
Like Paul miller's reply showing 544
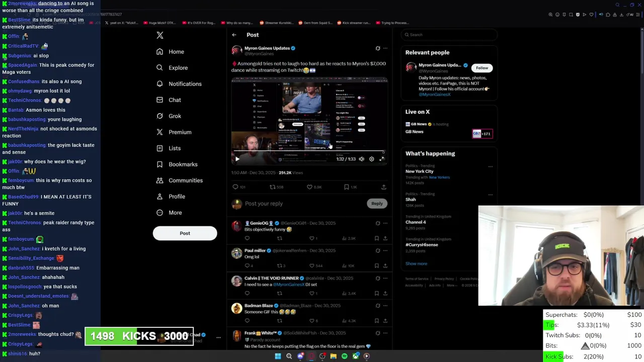316,265
